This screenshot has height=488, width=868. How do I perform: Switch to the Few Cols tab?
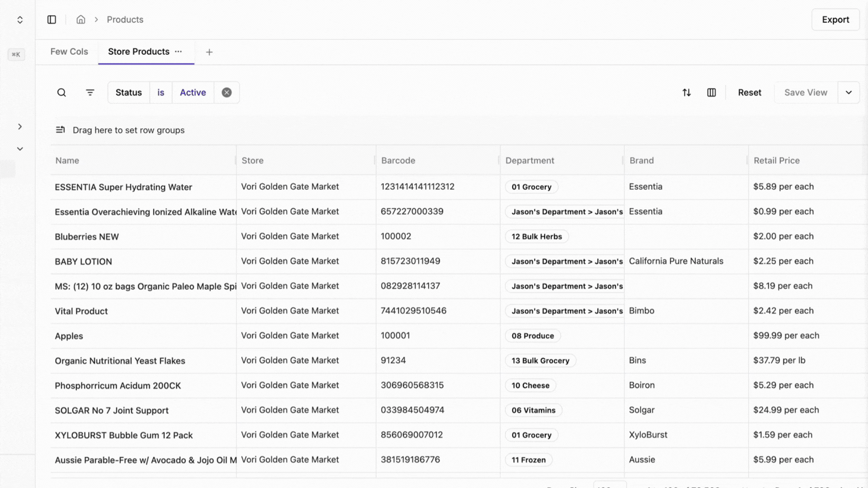point(69,52)
